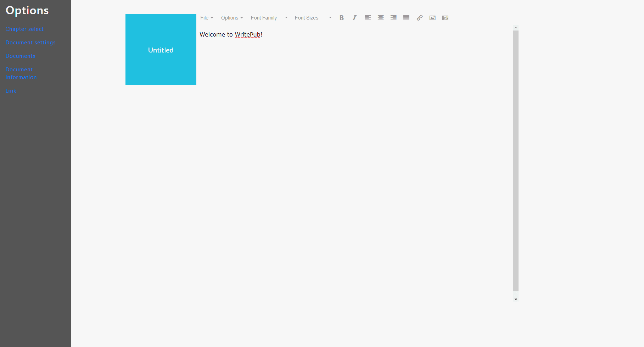Justify the paragraph text
This screenshot has height=347, width=644.
pos(406,18)
